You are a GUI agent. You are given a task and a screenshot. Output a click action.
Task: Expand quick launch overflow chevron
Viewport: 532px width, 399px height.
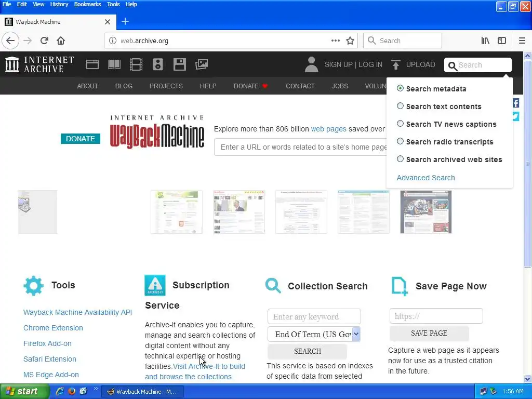(x=96, y=389)
